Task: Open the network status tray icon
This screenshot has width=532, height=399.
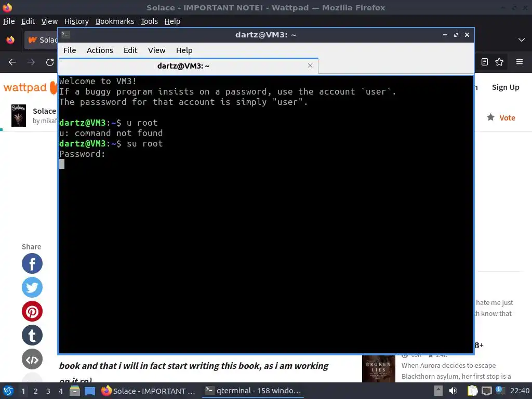Action: [x=486, y=391]
